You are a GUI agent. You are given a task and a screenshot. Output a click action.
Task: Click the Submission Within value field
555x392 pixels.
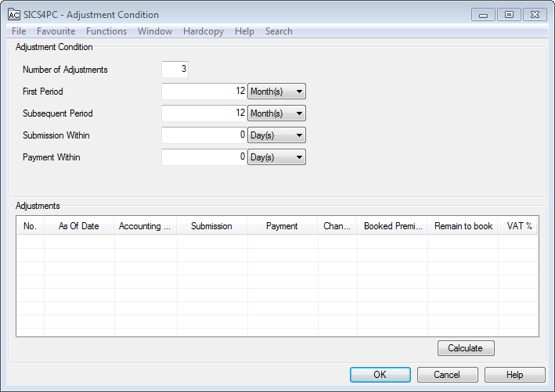pos(204,135)
